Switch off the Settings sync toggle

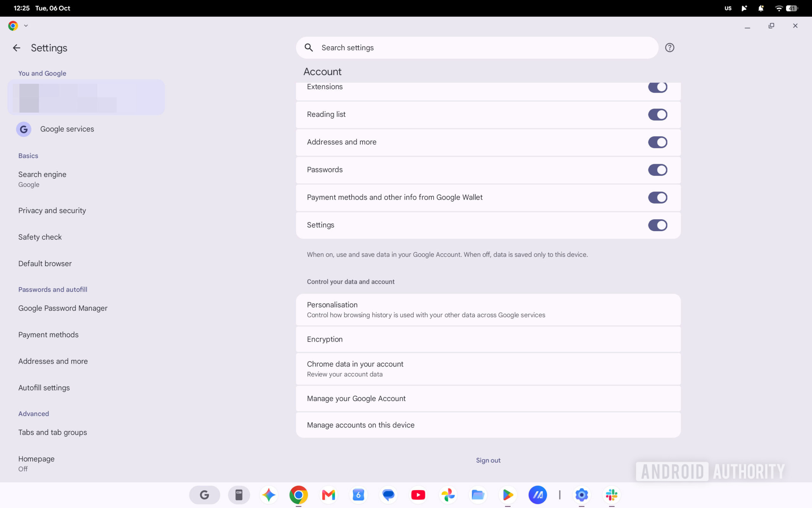point(657,225)
